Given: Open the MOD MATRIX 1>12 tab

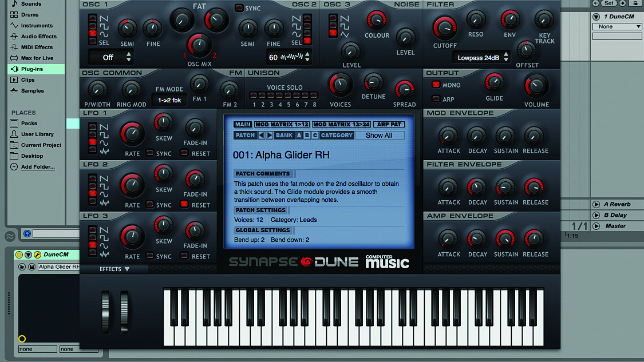Looking at the screenshot, I should coord(282,124).
